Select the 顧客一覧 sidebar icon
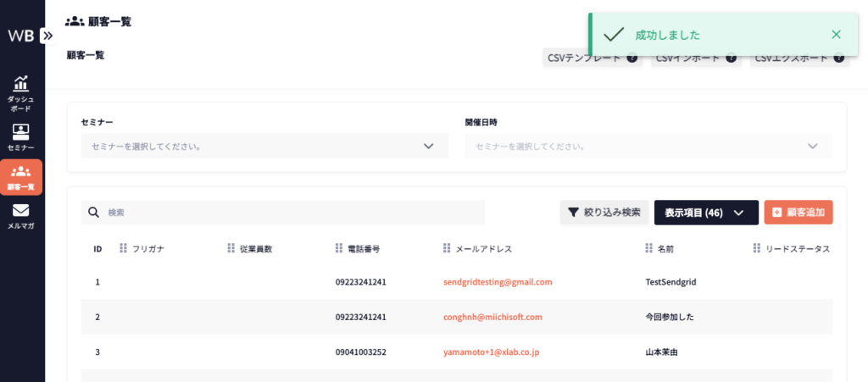 tap(21, 172)
